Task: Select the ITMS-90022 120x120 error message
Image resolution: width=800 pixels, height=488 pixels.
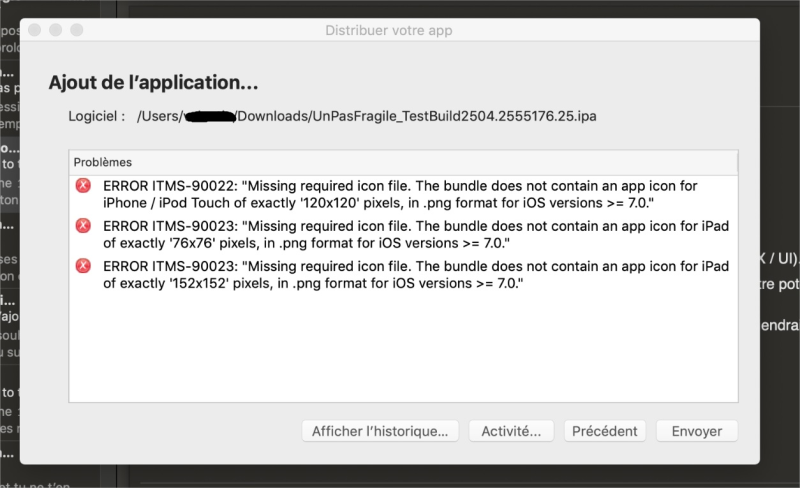Action: tap(400, 194)
